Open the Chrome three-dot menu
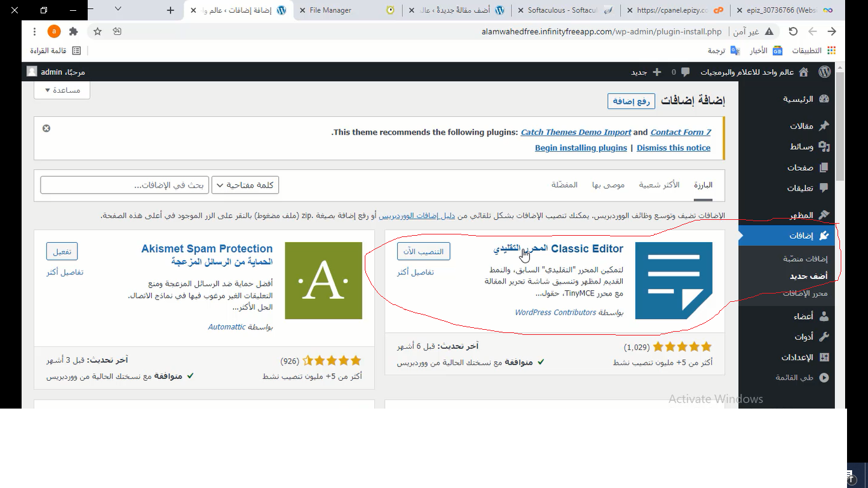868x488 pixels. click(34, 31)
